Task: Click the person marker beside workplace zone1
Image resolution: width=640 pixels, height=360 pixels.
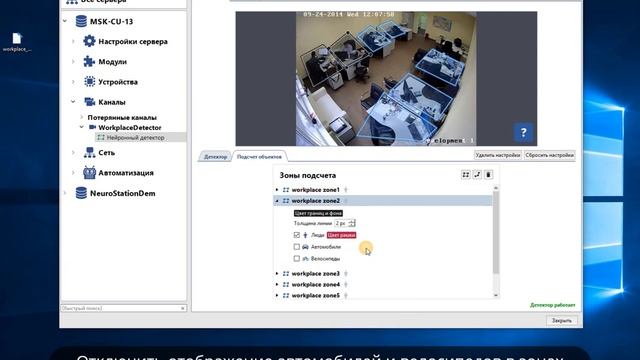Action: (x=346, y=190)
